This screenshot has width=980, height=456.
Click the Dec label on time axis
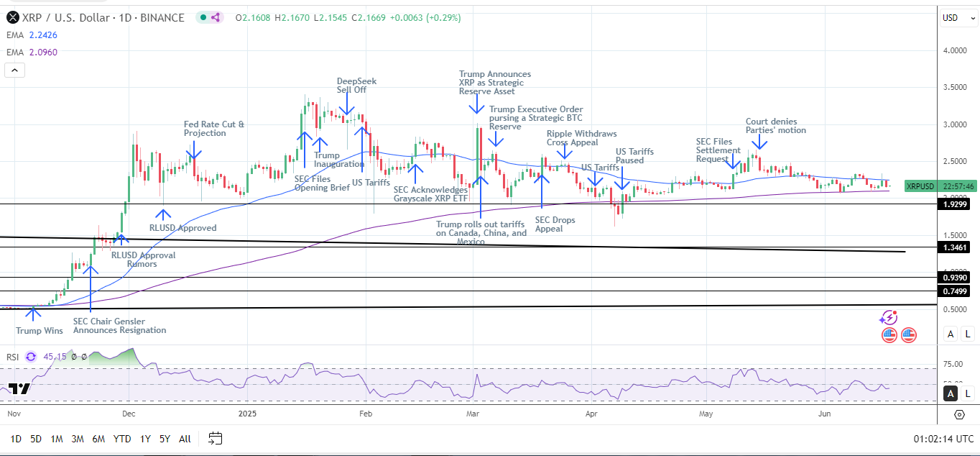point(129,414)
